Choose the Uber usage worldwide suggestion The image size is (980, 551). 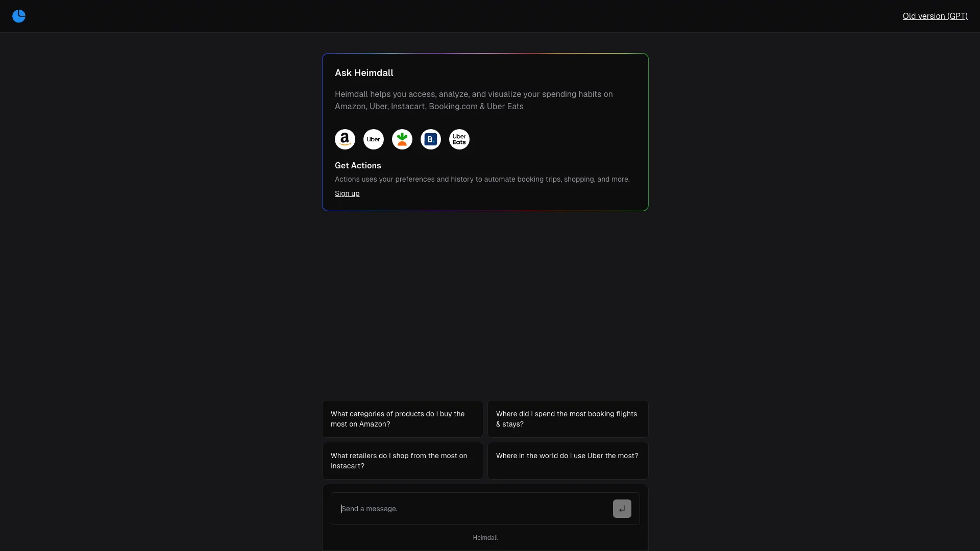(568, 461)
